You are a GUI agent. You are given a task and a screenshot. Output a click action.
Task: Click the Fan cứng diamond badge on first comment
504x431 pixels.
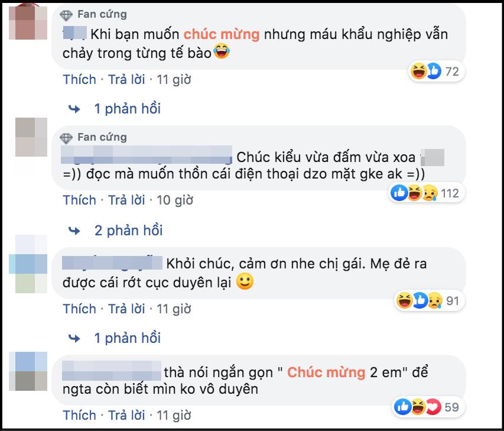[x=67, y=14]
